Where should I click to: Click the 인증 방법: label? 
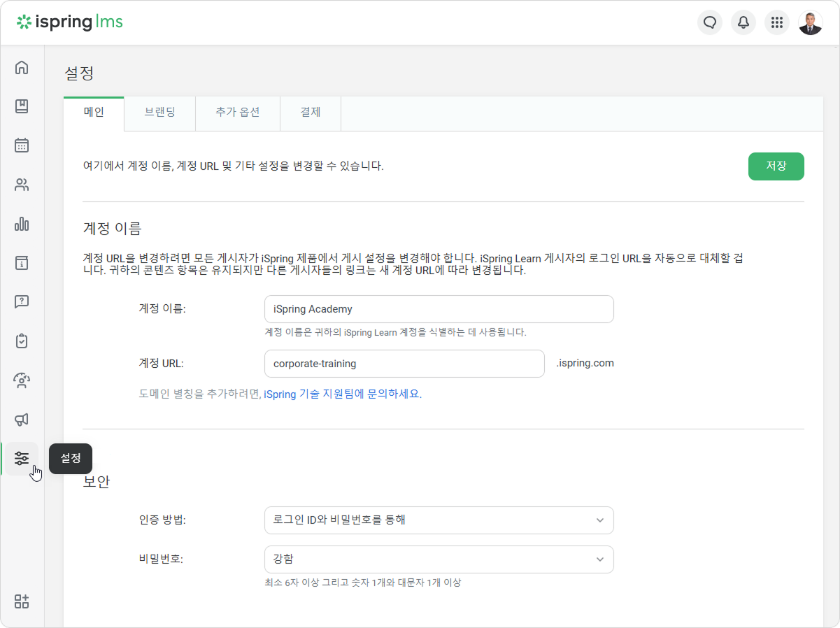[163, 520]
